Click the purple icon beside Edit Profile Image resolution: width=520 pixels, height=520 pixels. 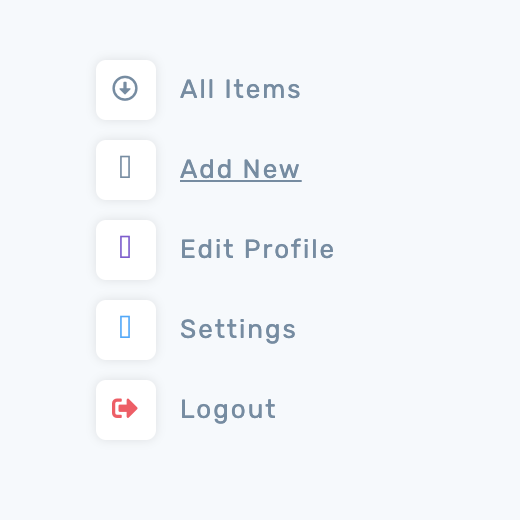point(125,247)
